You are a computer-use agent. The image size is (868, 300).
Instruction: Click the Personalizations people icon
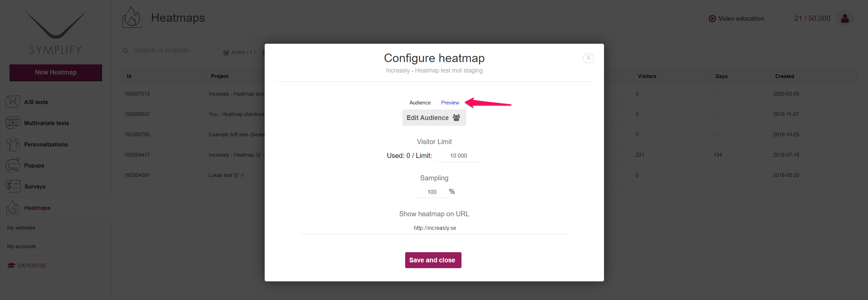(x=13, y=144)
